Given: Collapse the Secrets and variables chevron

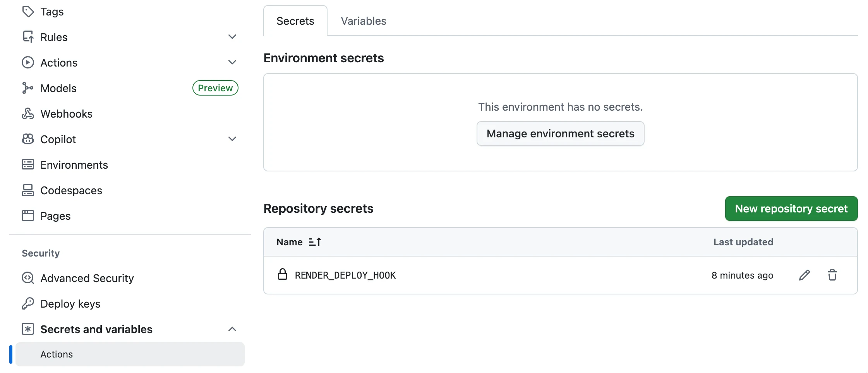Looking at the screenshot, I should (232, 329).
